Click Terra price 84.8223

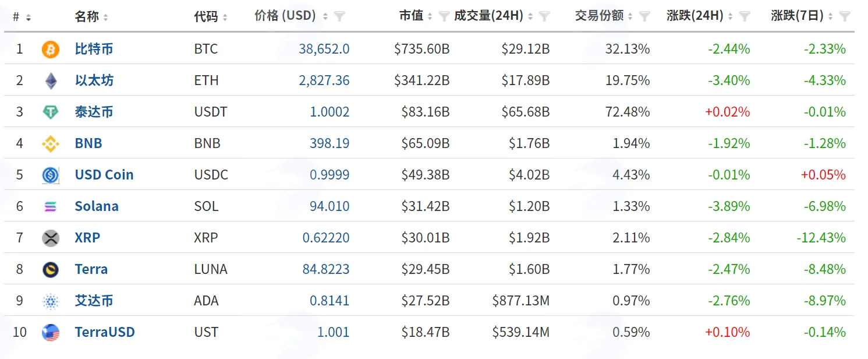pos(326,269)
